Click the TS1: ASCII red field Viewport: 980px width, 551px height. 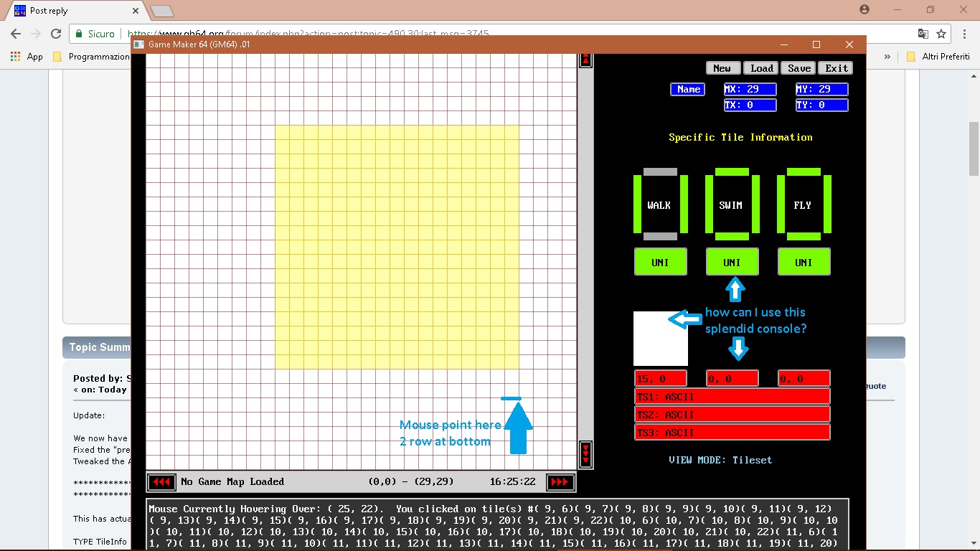(x=732, y=397)
